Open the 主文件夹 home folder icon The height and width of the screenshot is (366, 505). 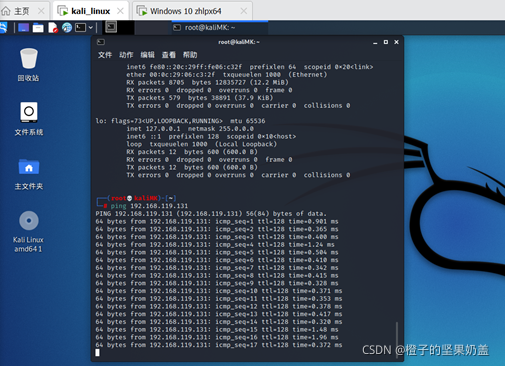[x=29, y=174]
